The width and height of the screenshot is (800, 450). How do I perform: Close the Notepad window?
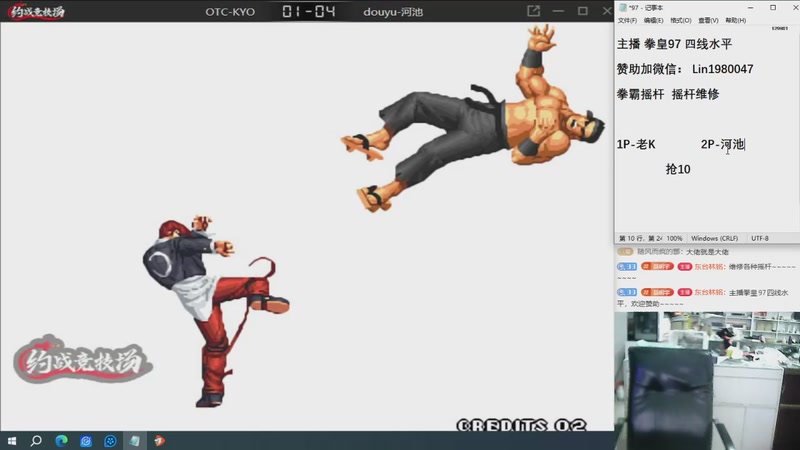pyautogui.click(x=795, y=8)
